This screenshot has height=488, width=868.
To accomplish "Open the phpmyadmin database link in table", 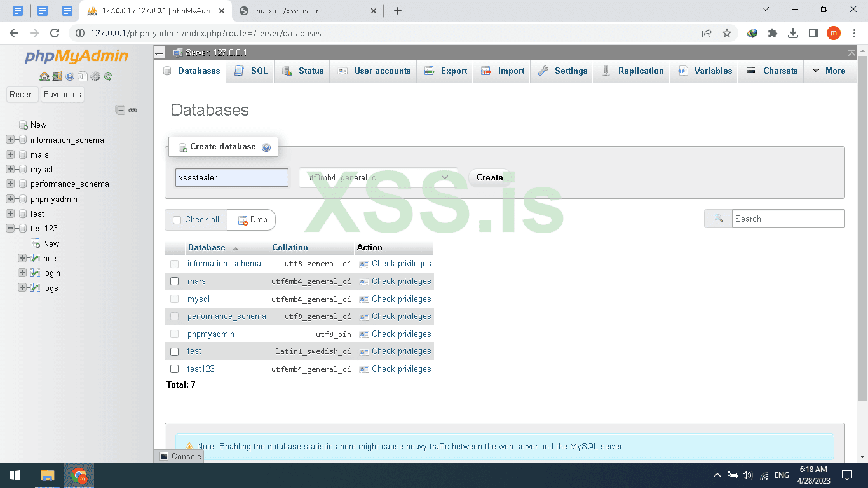I will [211, 334].
